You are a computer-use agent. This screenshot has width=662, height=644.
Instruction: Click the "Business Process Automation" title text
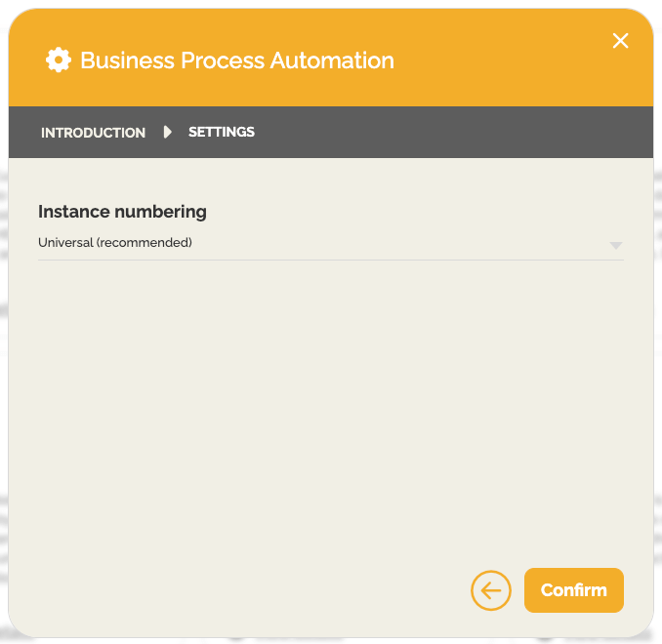click(237, 60)
